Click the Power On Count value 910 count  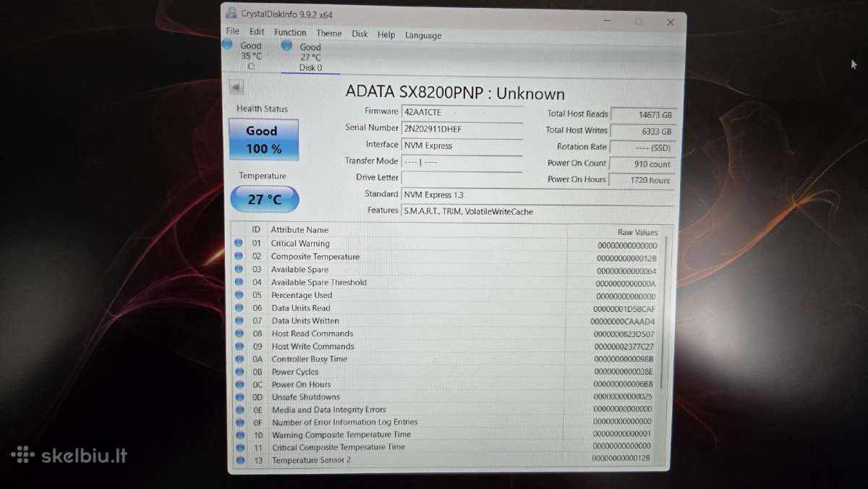click(643, 163)
